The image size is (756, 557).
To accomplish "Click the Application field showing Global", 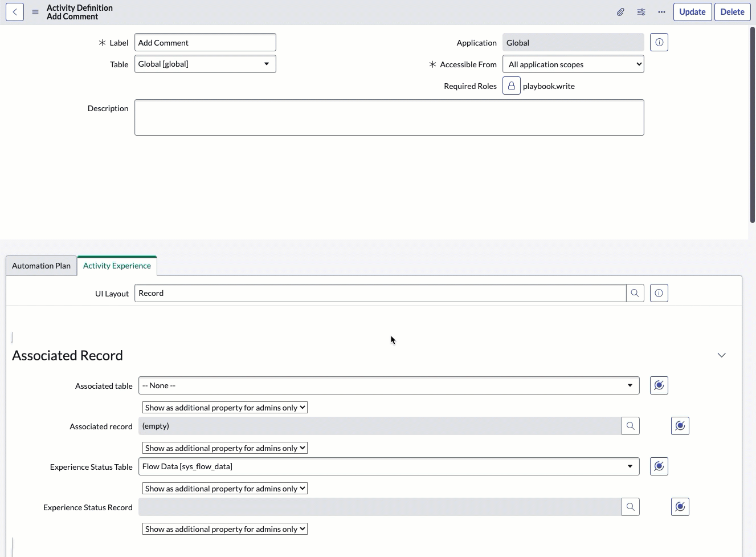I will coord(573,42).
